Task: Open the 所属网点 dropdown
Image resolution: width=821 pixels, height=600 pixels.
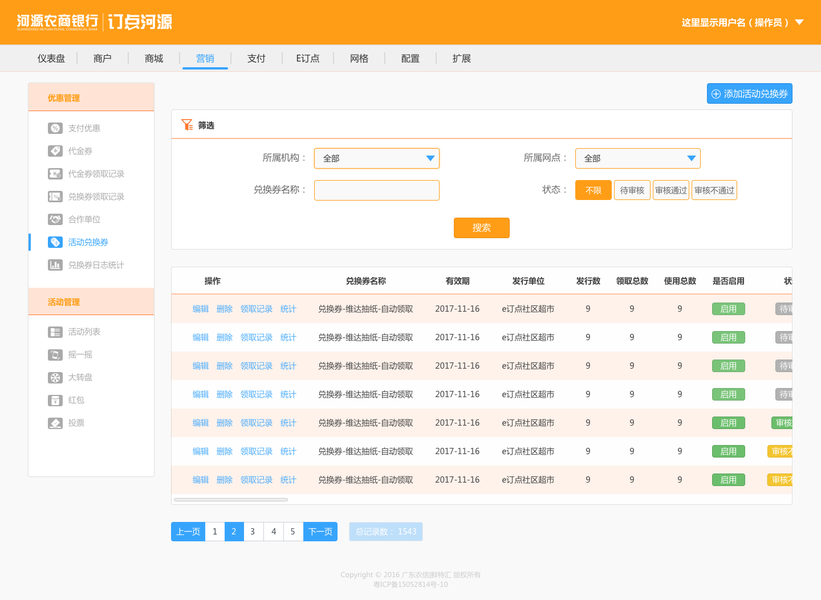Action: click(x=638, y=158)
